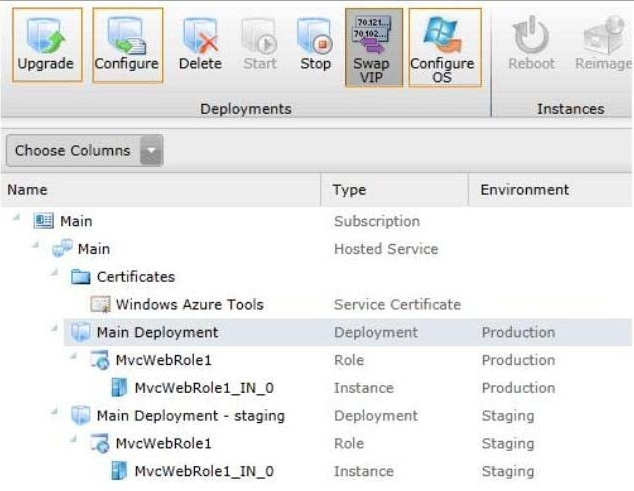This screenshot has height=491, width=634.
Task: Select the Main hosted service name
Action: 94,249
